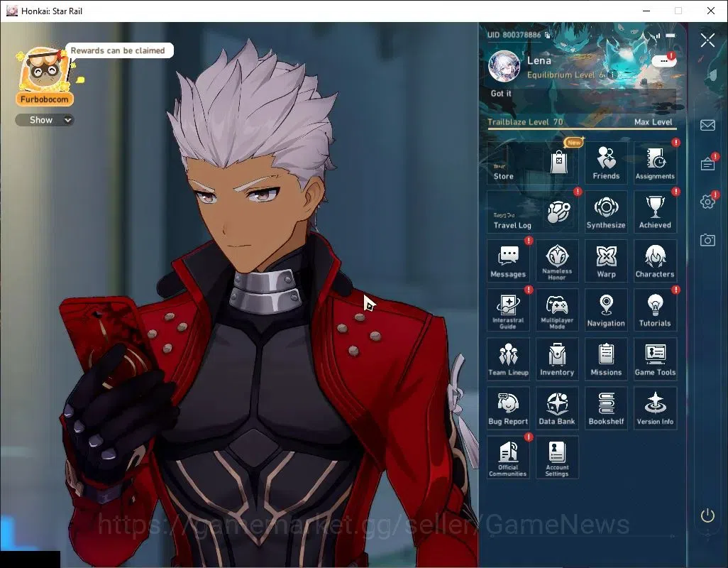This screenshot has height=568, width=728.
Task: Open the Characters screen
Action: click(x=655, y=261)
